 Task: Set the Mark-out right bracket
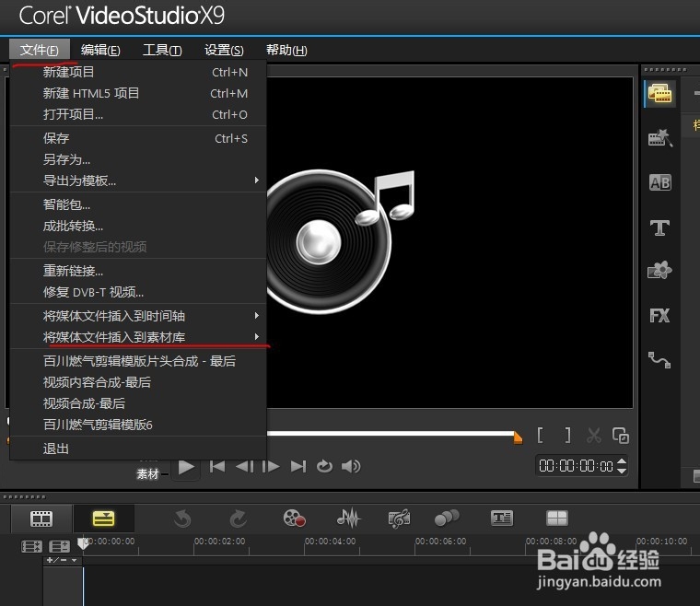tap(567, 435)
